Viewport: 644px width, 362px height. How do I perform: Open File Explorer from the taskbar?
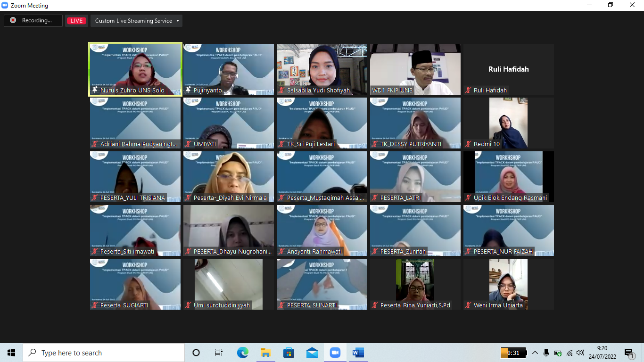click(265, 353)
